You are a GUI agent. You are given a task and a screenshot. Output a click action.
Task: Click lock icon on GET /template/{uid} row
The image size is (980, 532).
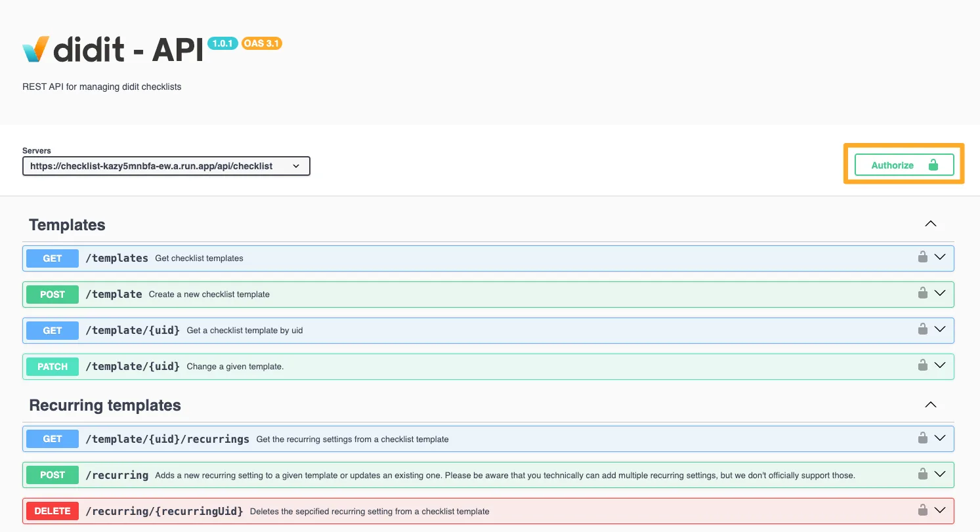click(x=922, y=329)
